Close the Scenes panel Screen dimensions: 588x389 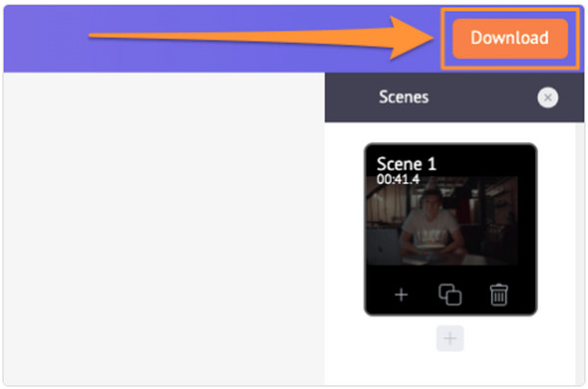[548, 98]
